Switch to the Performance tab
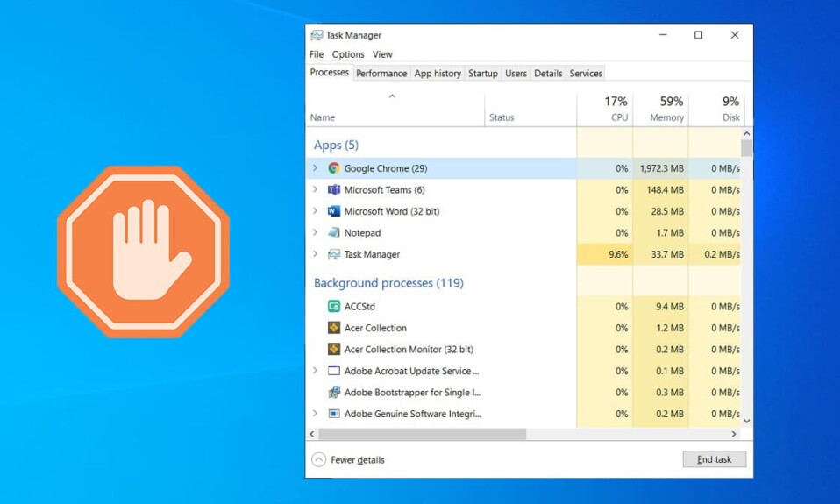Image resolution: width=840 pixels, height=504 pixels. (381, 74)
